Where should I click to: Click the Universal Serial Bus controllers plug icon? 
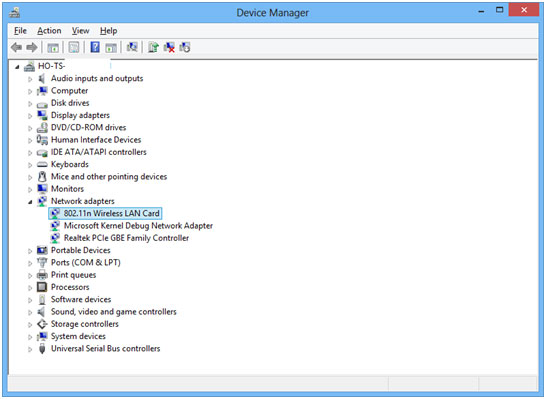(x=42, y=348)
